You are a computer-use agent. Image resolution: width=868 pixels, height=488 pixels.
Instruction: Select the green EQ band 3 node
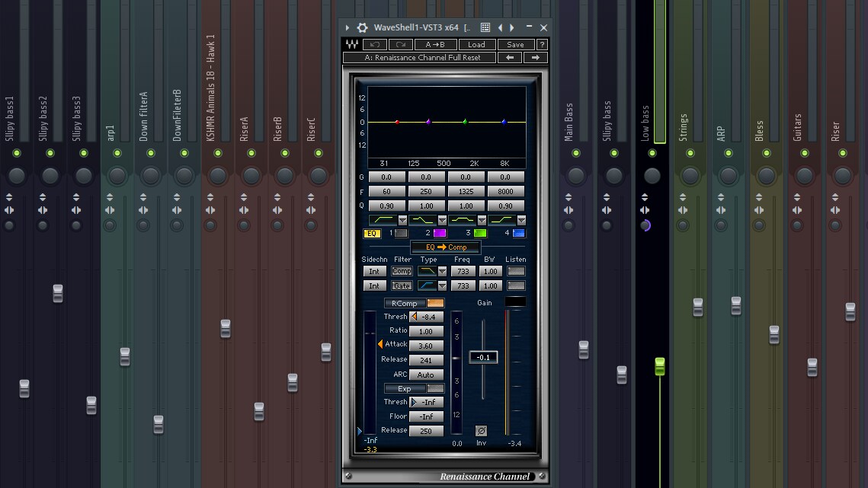tap(465, 122)
